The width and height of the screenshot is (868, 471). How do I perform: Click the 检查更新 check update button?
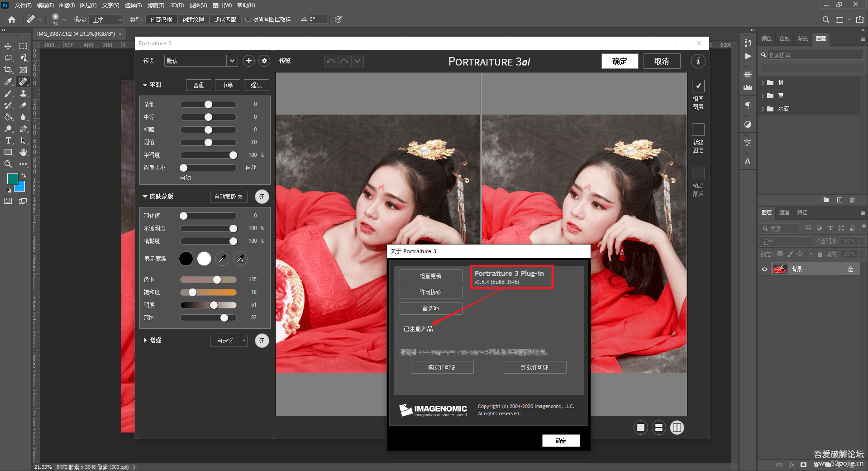click(430, 276)
